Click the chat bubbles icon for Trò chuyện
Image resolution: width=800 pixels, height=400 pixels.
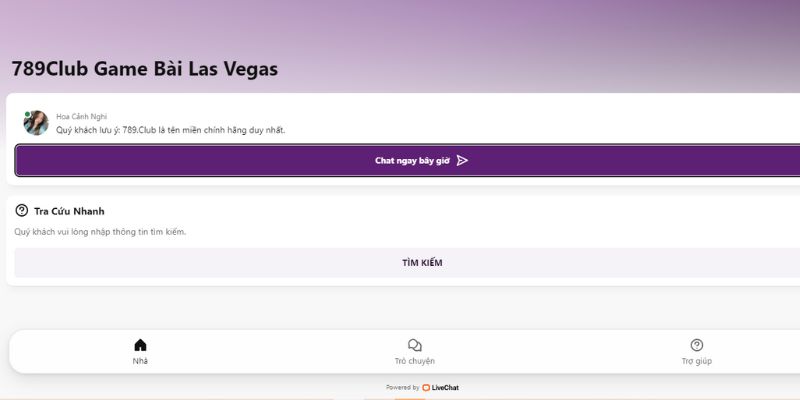coord(415,345)
